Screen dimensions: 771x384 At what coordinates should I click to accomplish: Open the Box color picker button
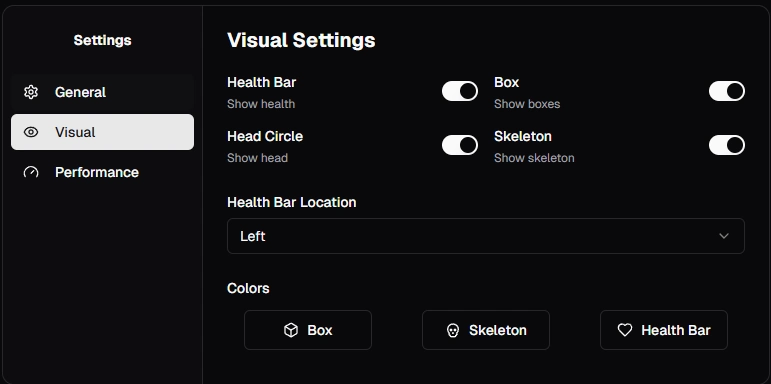(x=308, y=330)
